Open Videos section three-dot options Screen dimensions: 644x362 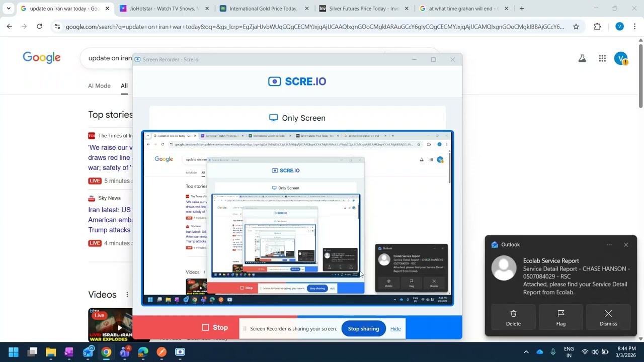click(x=127, y=295)
